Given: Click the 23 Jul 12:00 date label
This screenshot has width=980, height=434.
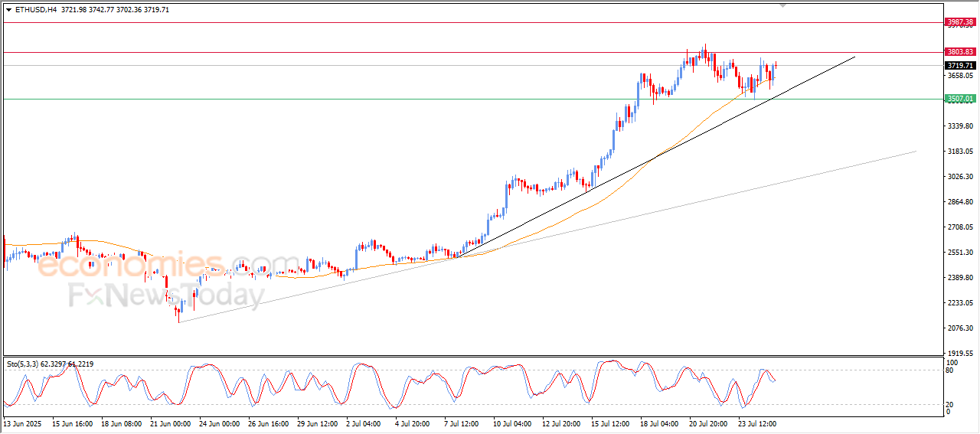Looking at the screenshot, I should pyautogui.click(x=758, y=423).
